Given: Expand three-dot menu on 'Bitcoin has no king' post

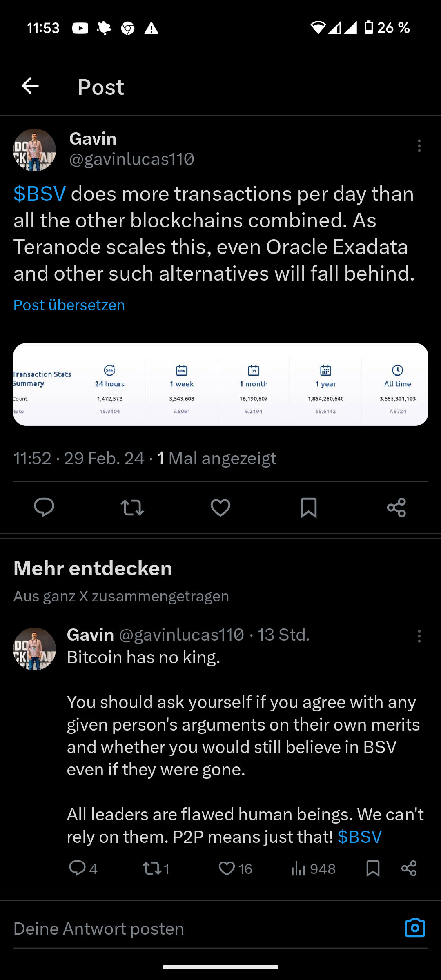Looking at the screenshot, I should [x=419, y=636].
